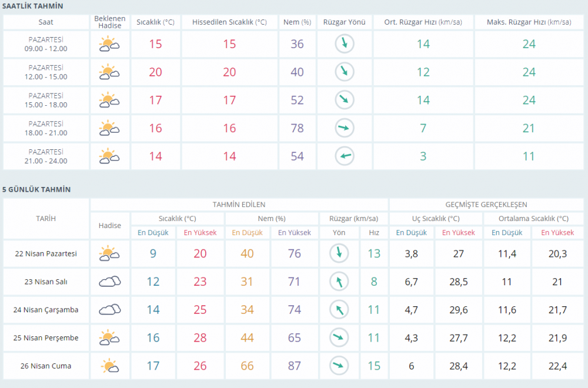The width and height of the screenshot is (588, 388).
Task: Click the sunny-cloud icon for 26 Nisan Cuma
Action: click(109, 366)
